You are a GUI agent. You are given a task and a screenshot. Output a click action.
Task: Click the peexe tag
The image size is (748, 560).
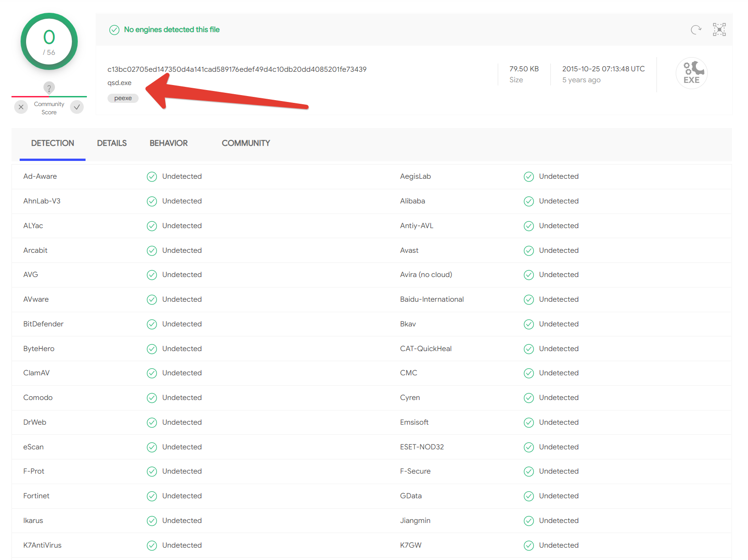click(x=123, y=98)
